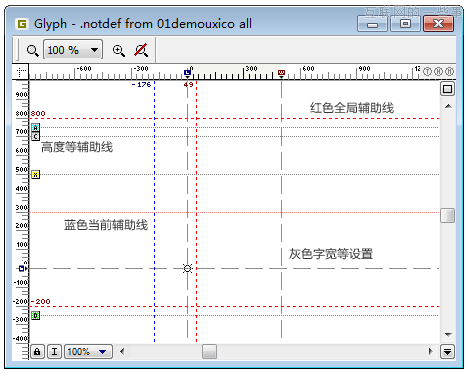
Task: Open the bottom 100% zoom dropdown
Action: pyautogui.click(x=88, y=351)
